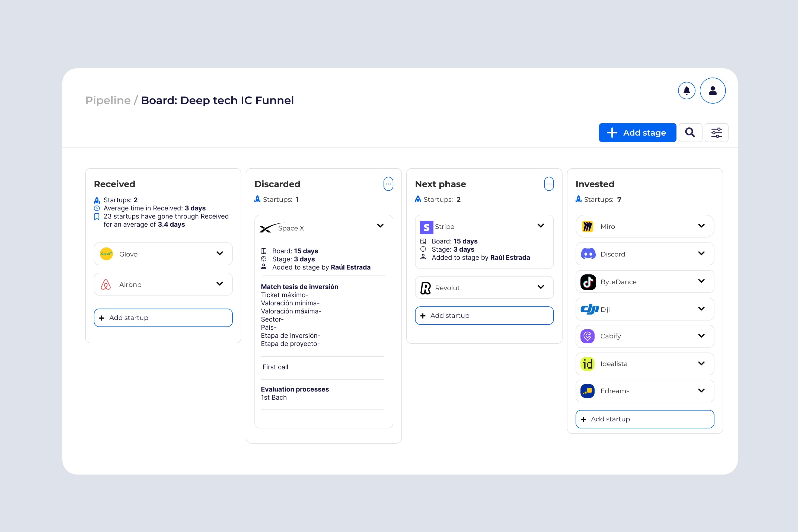
Task: Expand the Edreams startup card
Action: (701, 390)
